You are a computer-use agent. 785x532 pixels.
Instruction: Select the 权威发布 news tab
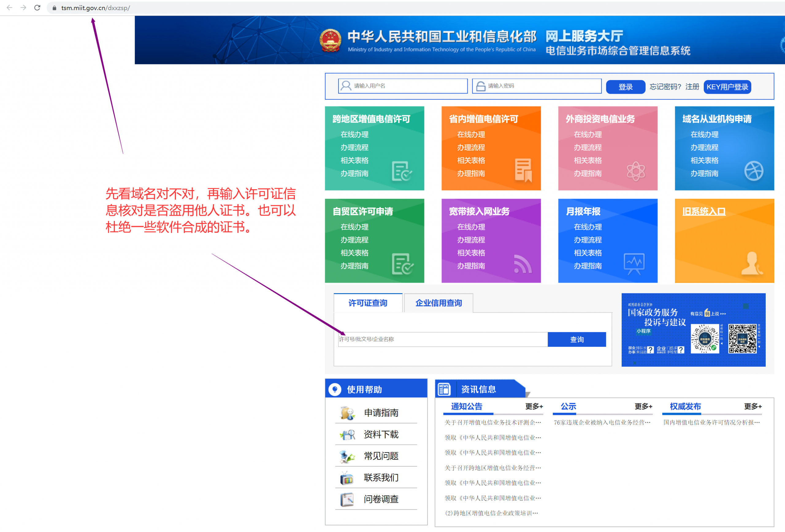tap(685, 406)
